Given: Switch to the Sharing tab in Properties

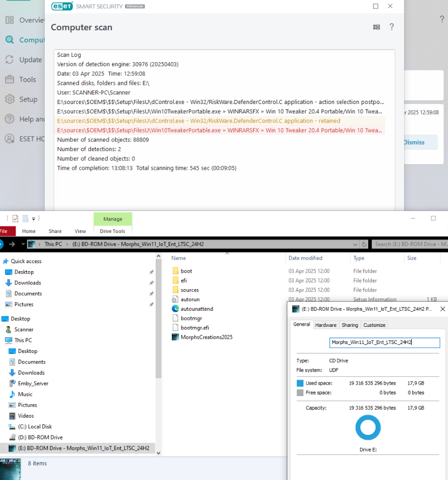Looking at the screenshot, I should 350,325.
